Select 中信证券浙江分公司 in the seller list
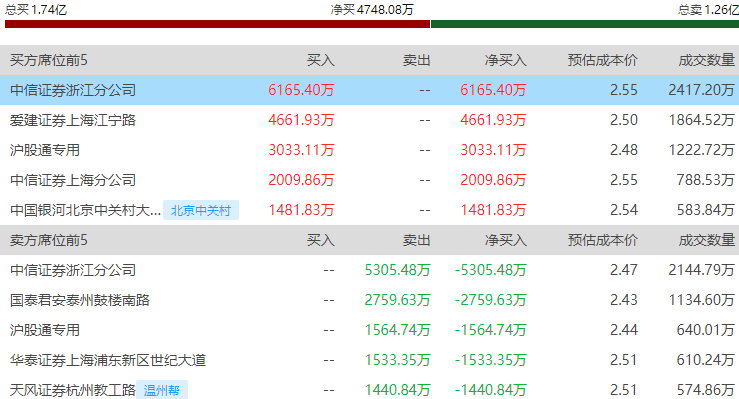 (73, 270)
